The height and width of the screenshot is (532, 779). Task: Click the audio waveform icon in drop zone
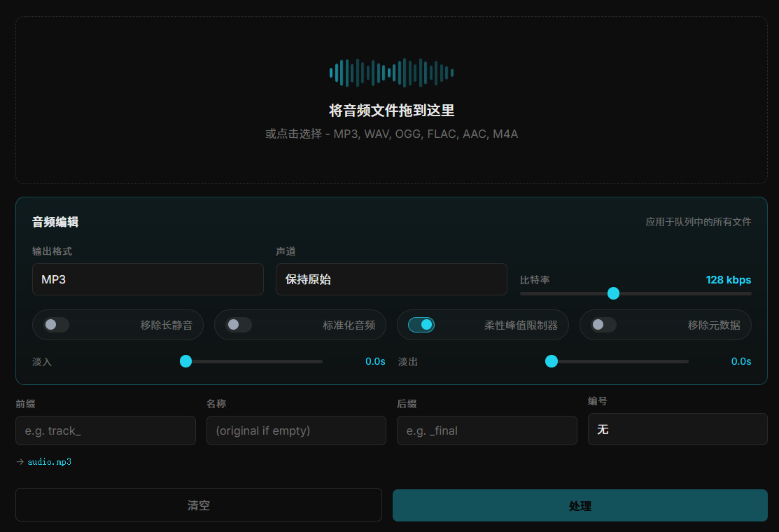391,73
